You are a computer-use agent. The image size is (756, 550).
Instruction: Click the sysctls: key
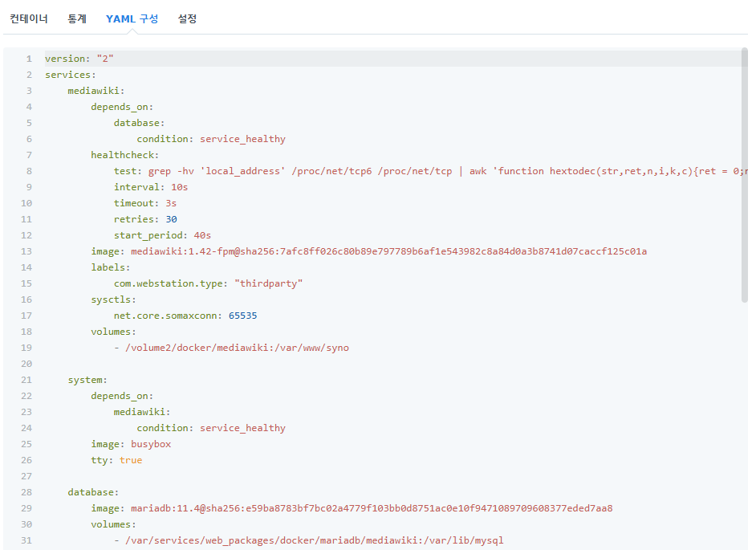113,299
